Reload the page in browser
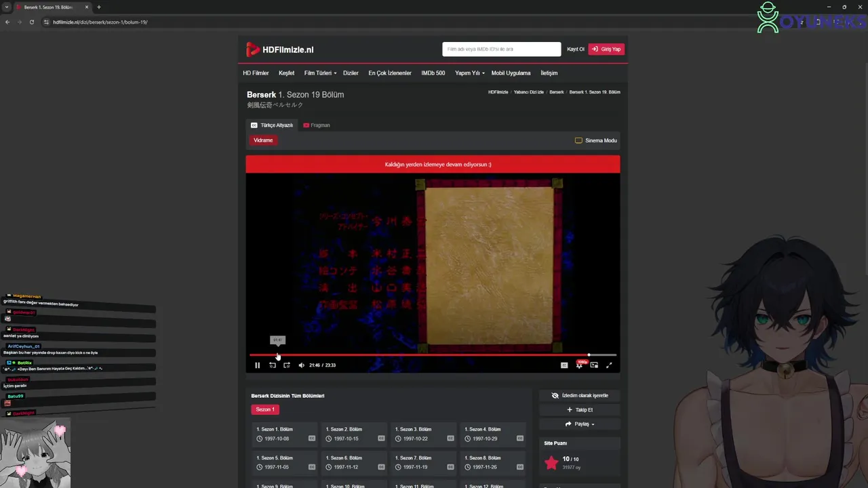The height and width of the screenshot is (488, 868). [x=32, y=22]
